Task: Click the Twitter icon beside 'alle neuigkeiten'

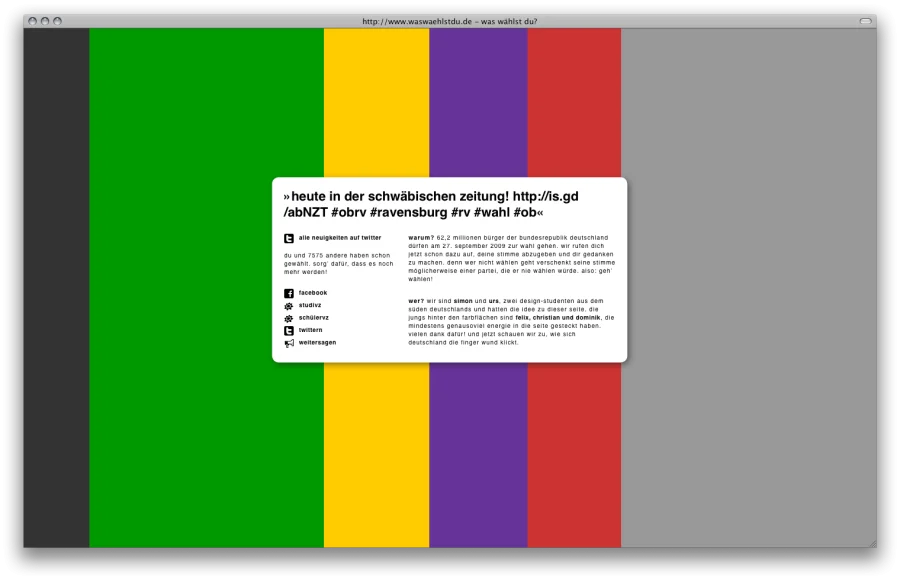Action: 289,238
